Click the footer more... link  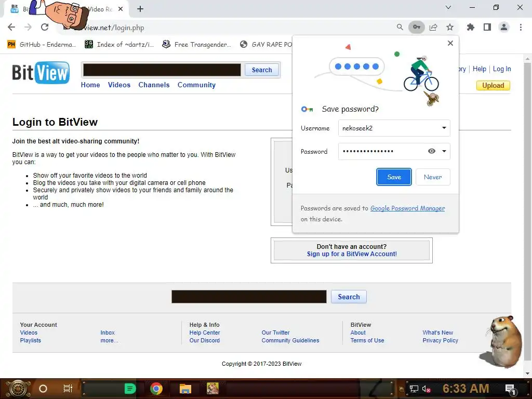tap(109, 340)
